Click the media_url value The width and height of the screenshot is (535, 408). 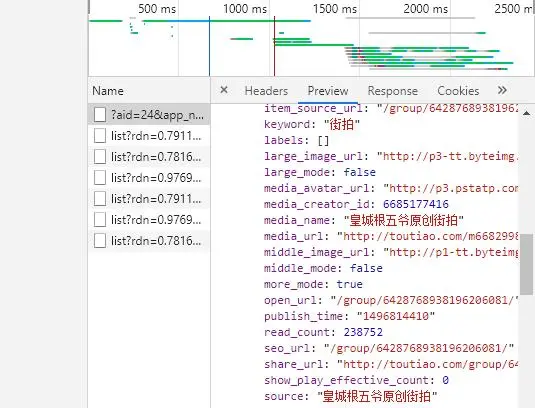[428, 236]
